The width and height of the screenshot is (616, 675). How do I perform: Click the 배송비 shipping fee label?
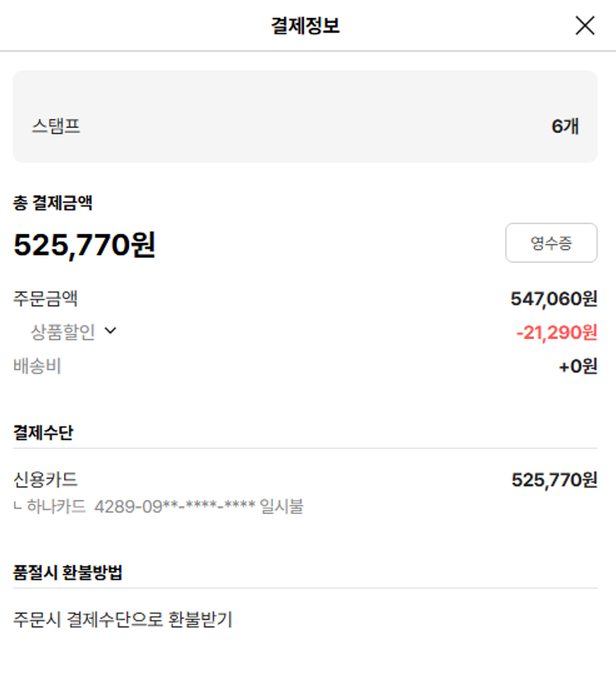(38, 366)
